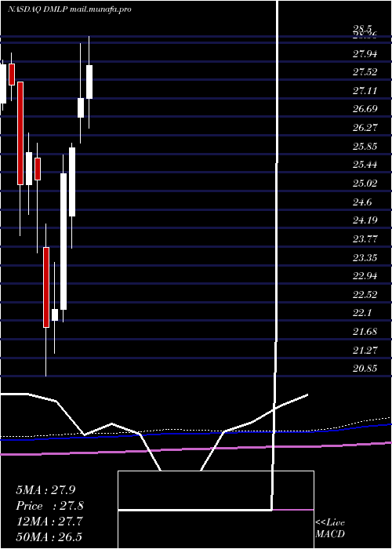Image resolution: width=392 pixels, height=549 pixels.
Task: Click the 27.11 price axis label
Action: tap(365, 90)
